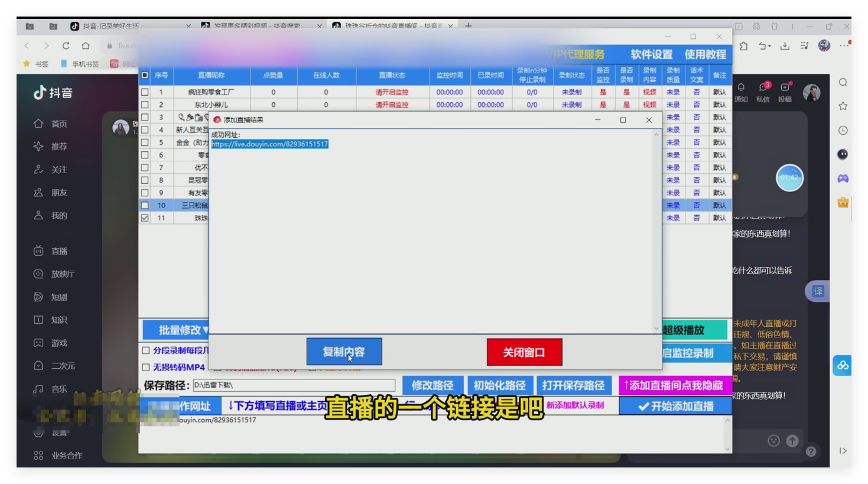Click the 保存路径 save path field
Viewport: 868px width, 484px height.
coord(294,385)
